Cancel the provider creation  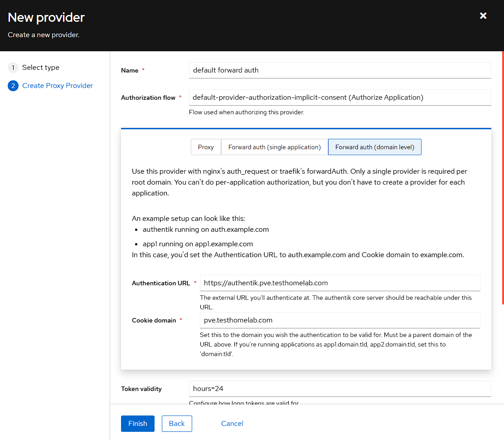click(232, 424)
